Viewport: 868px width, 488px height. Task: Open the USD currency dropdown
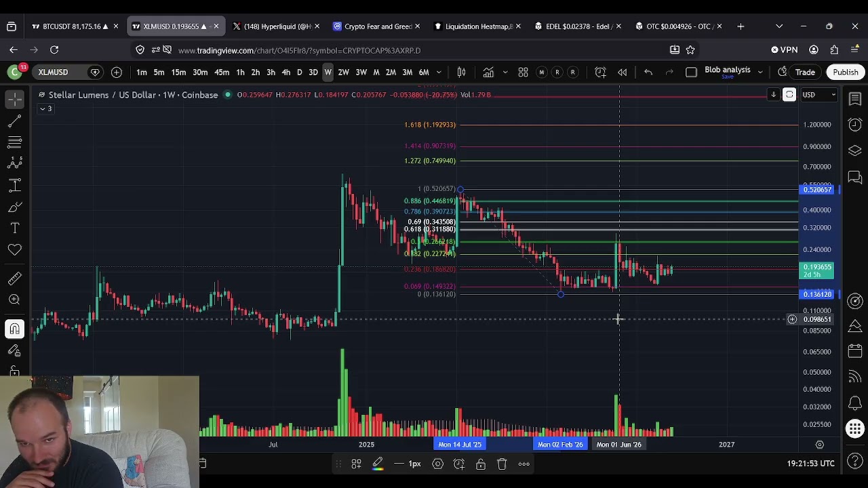point(819,95)
